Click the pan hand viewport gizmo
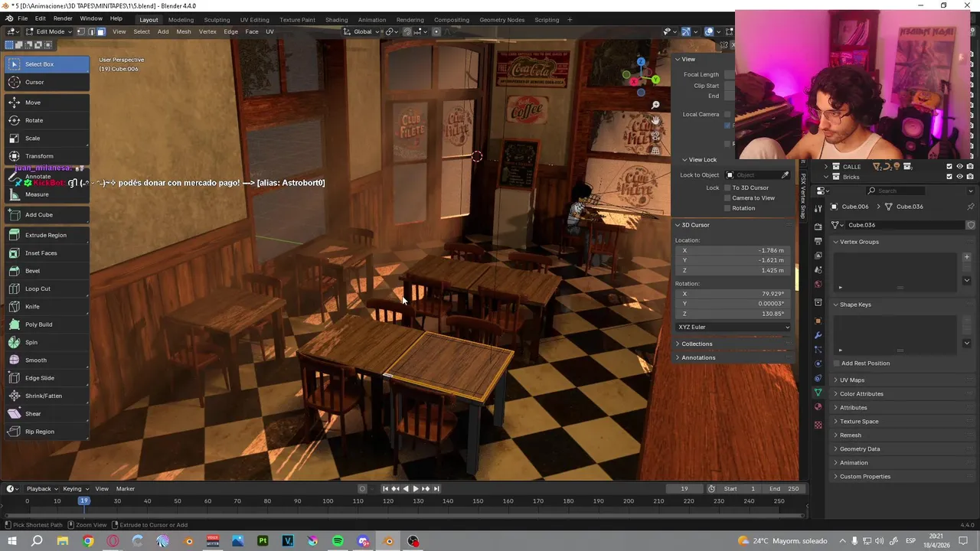The width and height of the screenshot is (980, 551). pyautogui.click(x=655, y=120)
